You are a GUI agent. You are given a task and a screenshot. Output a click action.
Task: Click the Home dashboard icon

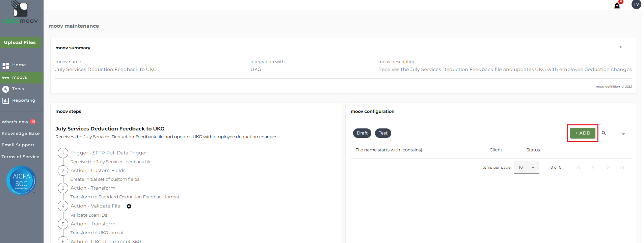point(6,66)
